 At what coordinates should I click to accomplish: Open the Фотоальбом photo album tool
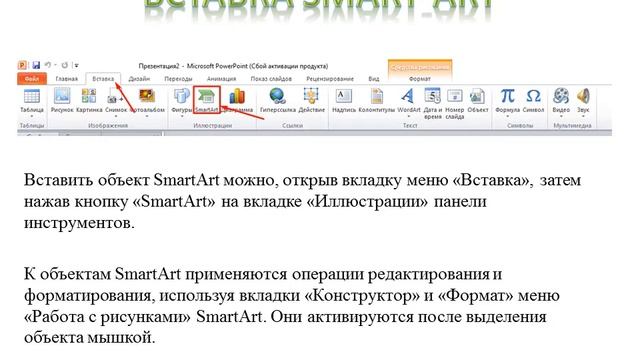click(147, 96)
